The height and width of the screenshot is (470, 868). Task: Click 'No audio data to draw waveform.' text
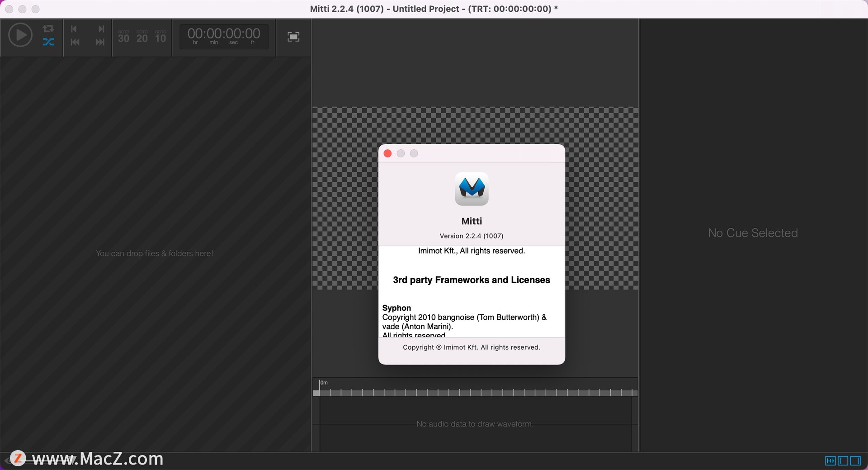(x=475, y=424)
